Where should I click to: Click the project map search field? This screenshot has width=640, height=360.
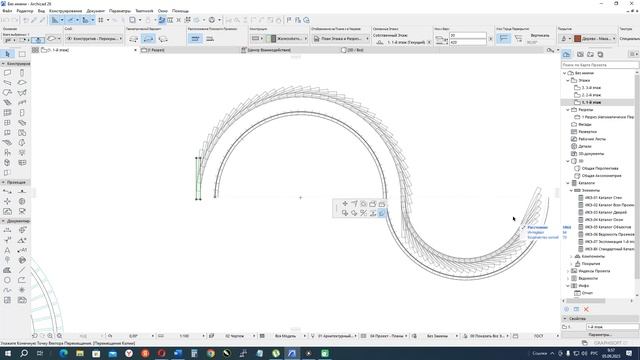click(600, 65)
